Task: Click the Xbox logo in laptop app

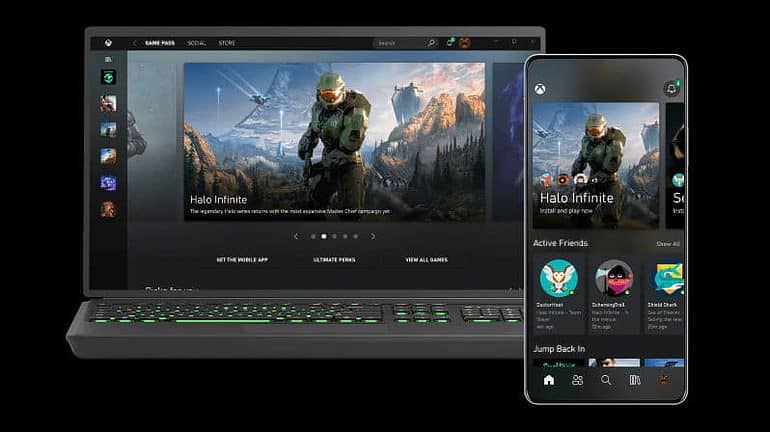Action: click(x=108, y=43)
